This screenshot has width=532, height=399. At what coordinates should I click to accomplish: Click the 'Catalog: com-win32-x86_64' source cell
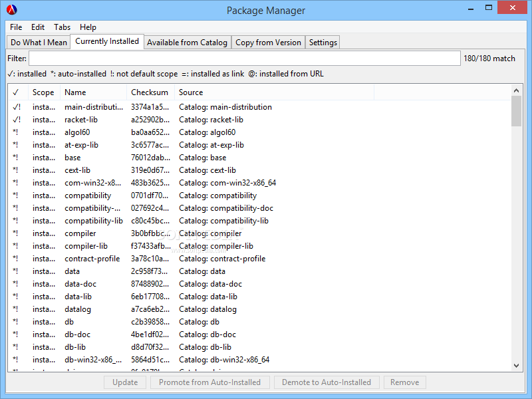(x=227, y=183)
